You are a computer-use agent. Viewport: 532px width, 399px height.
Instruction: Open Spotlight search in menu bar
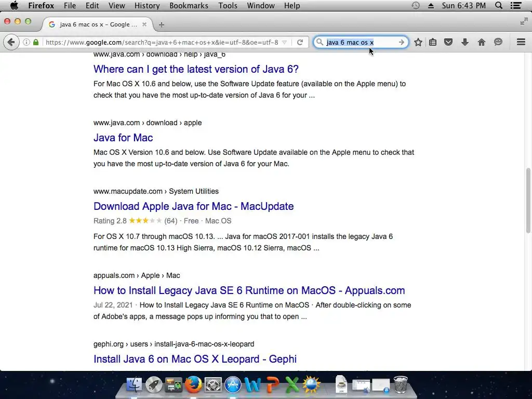tap(499, 5)
